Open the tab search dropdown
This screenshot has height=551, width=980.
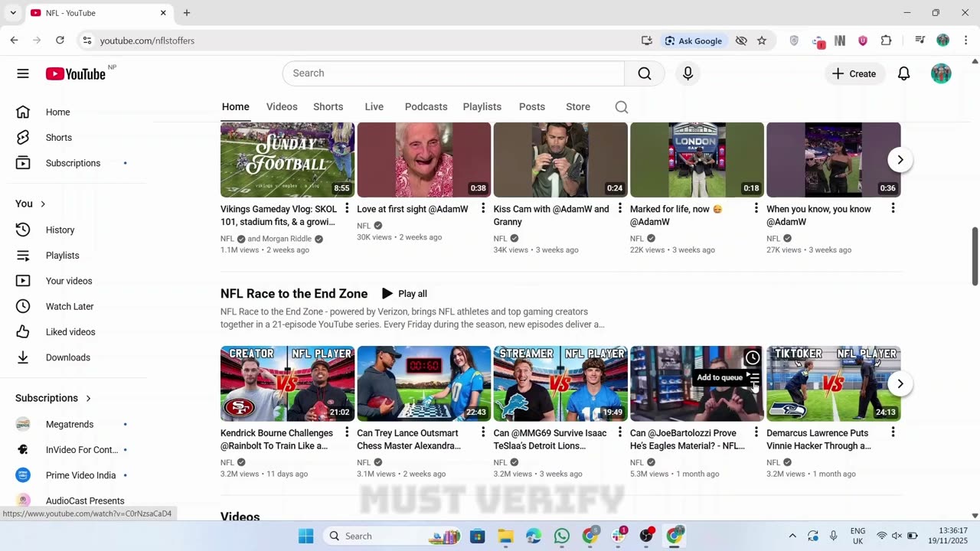click(x=13, y=13)
